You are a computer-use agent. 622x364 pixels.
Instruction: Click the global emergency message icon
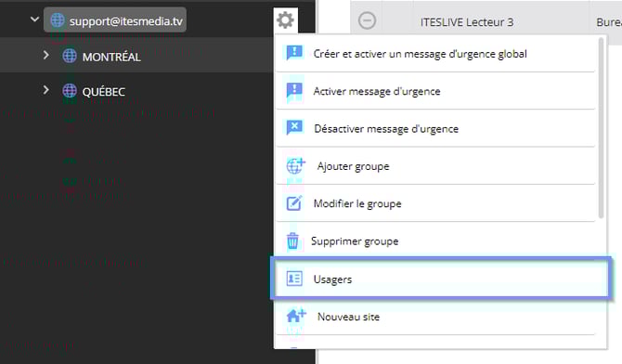[x=294, y=53]
